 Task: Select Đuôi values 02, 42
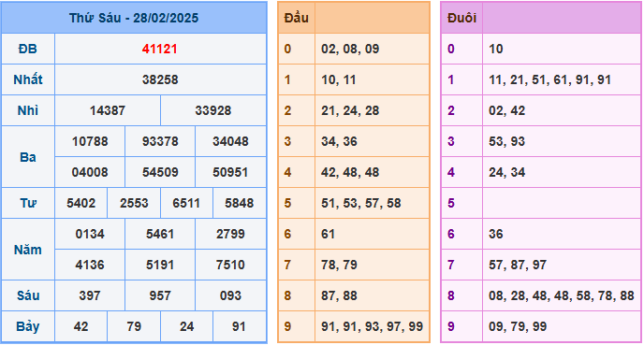point(506,110)
